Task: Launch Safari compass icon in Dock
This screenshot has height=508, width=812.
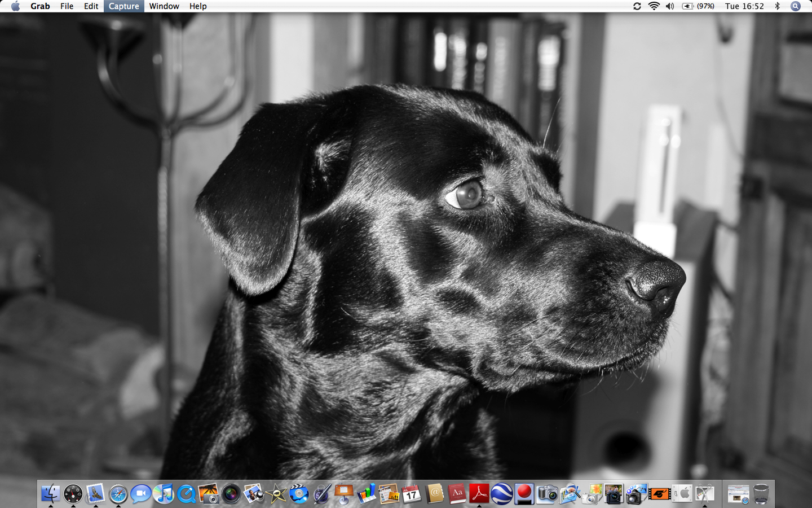Action: [118, 494]
